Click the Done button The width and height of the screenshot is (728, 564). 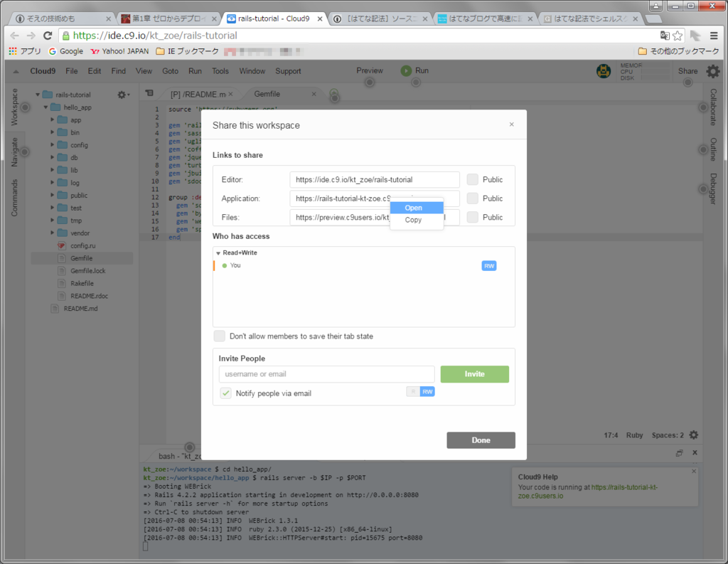(x=481, y=440)
